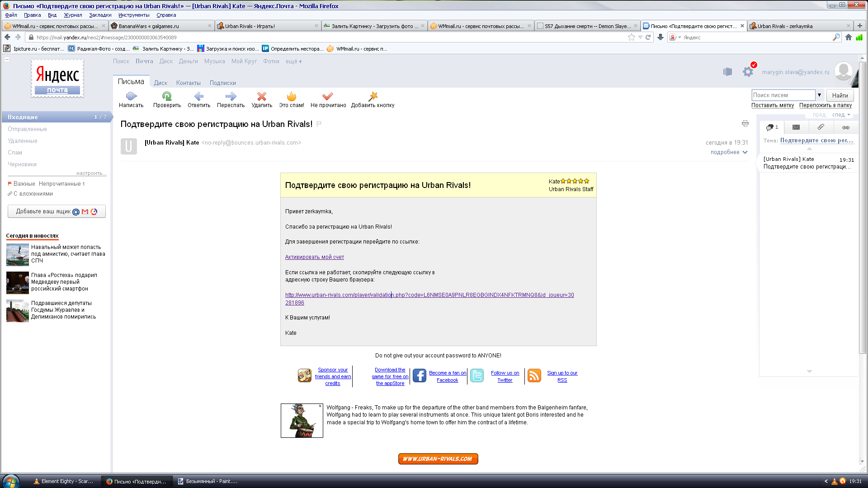Image resolution: width=868 pixels, height=488 pixels.
Task: Open the Закладки menu
Action: (100, 15)
